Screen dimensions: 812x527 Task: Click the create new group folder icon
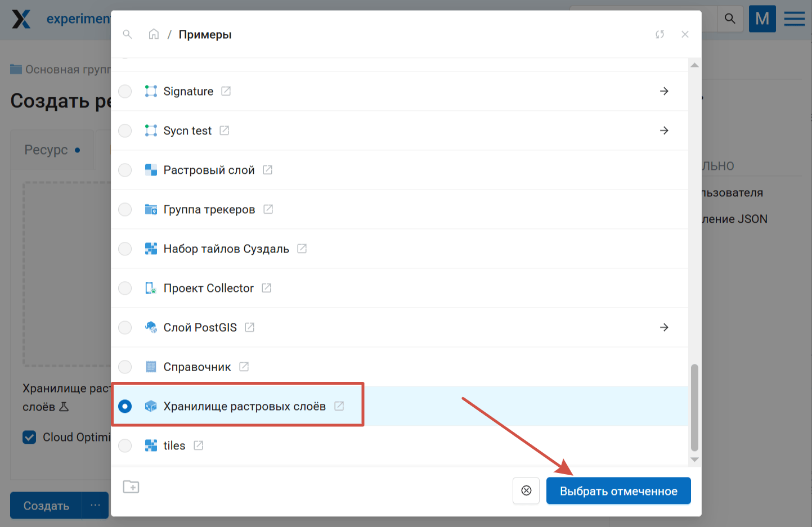coord(131,487)
